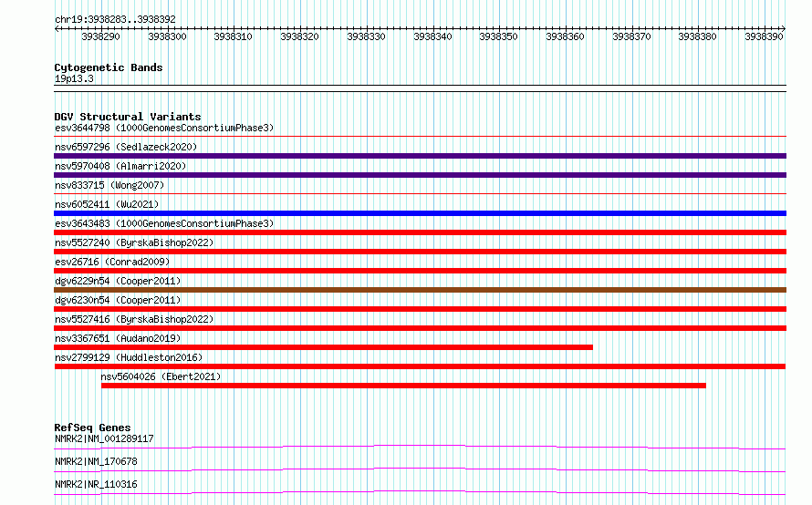Select the nsv5970408 purple variant bar
Screen dimensions: 812x505
tap(420, 175)
